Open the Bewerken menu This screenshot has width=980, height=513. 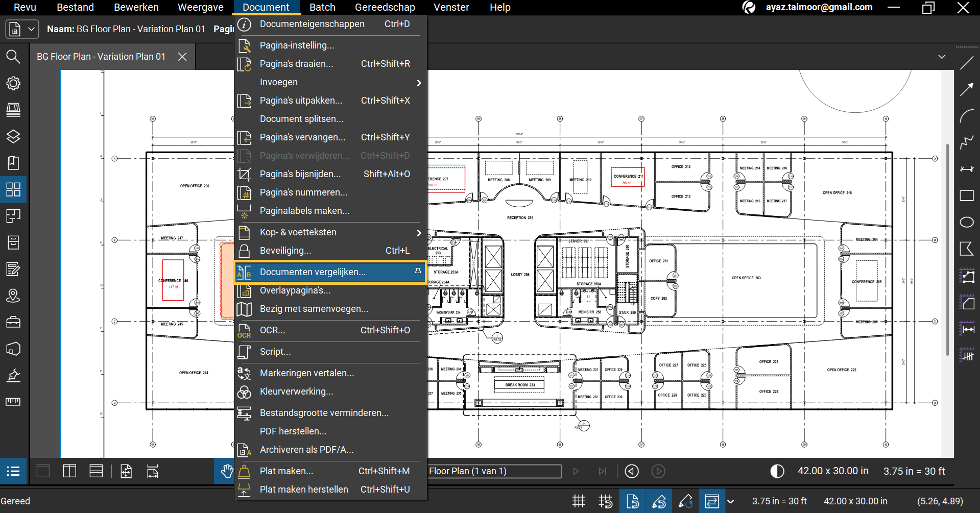tap(136, 7)
